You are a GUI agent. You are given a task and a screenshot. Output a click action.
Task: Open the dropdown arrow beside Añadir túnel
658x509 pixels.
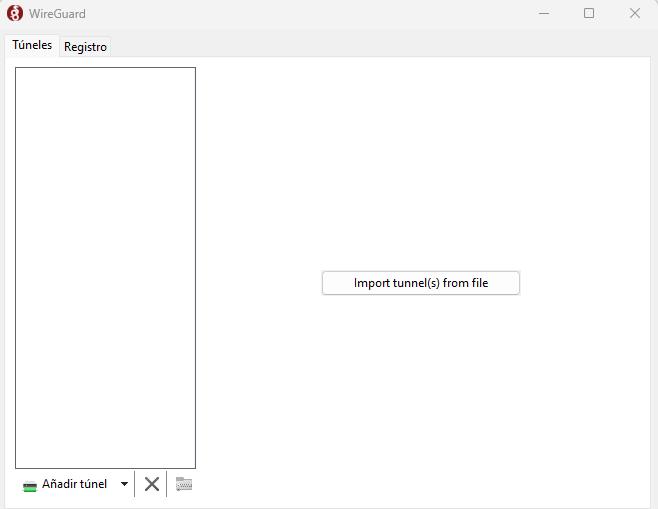(x=124, y=484)
